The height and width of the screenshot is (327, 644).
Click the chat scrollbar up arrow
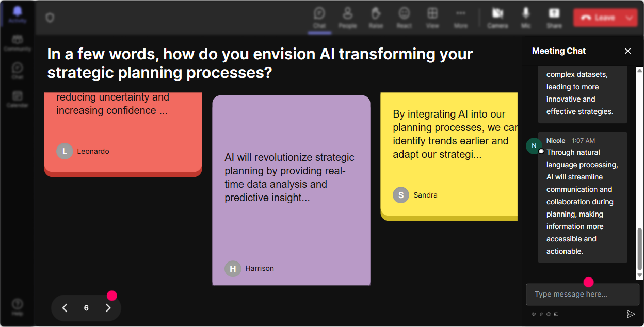pyautogui.click(x=640, y=70)
